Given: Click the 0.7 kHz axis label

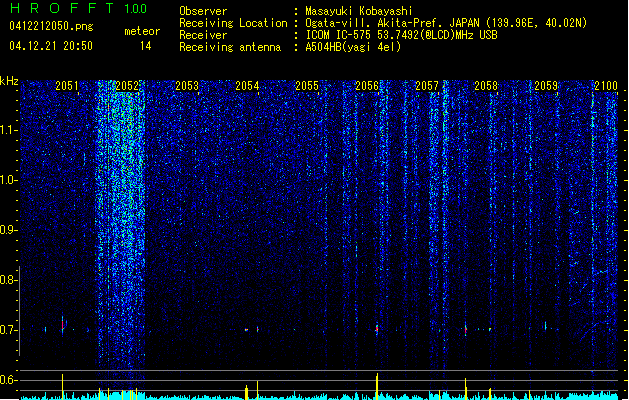Looking at the screenshot, I should pos(8,330).
